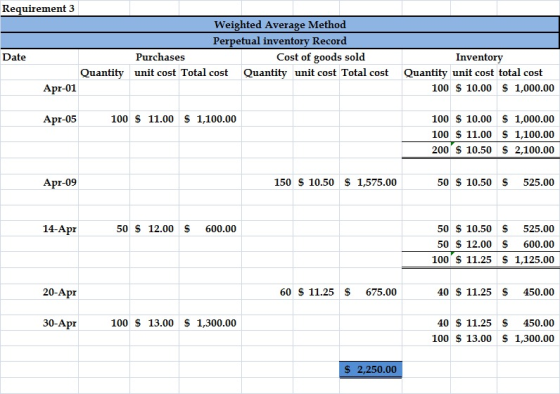Click Apr-05 purchase total "$ 1,100.00"

(210, 119)
